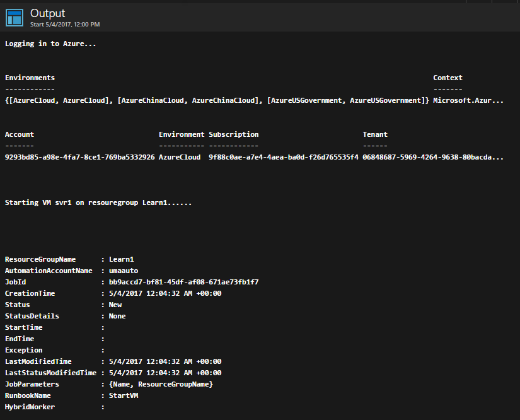Select the AzureCloud environments list line
The image size is (520, 420).
point(217,100)
